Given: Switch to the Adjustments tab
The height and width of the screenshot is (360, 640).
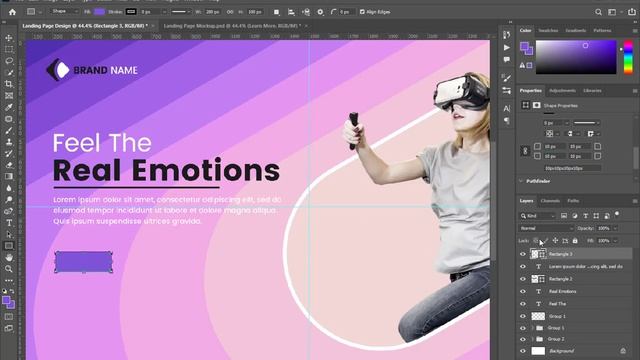Looking at the screenshot, I should click(x=562, y=91).
